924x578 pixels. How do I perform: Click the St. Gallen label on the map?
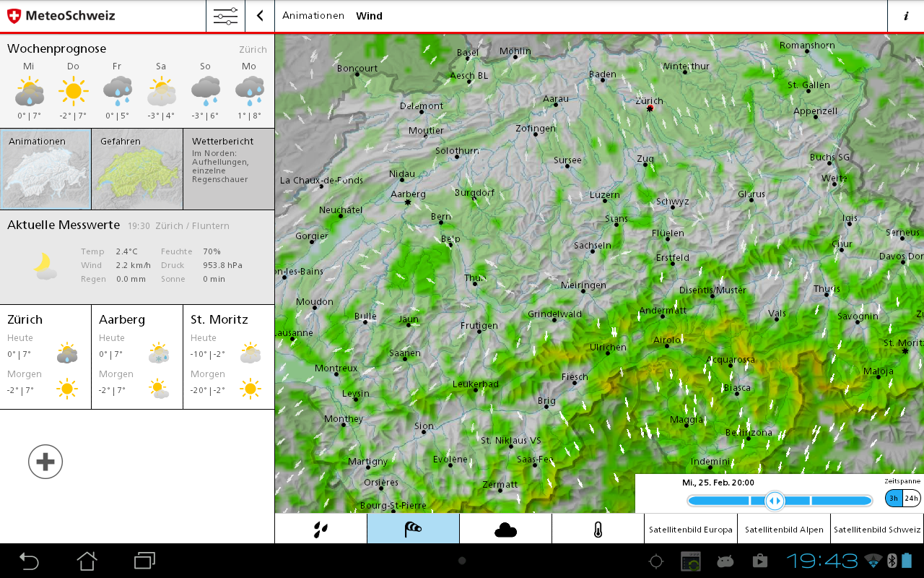click(808, 85)
